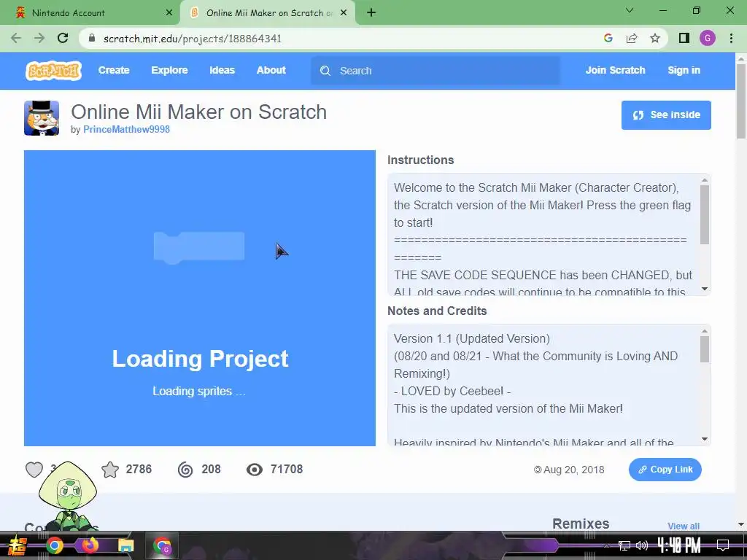Image resolution: width=747 pixels, height=560 pixels.
Task: Click View all remixes
Action: click(x=683, y=526)
